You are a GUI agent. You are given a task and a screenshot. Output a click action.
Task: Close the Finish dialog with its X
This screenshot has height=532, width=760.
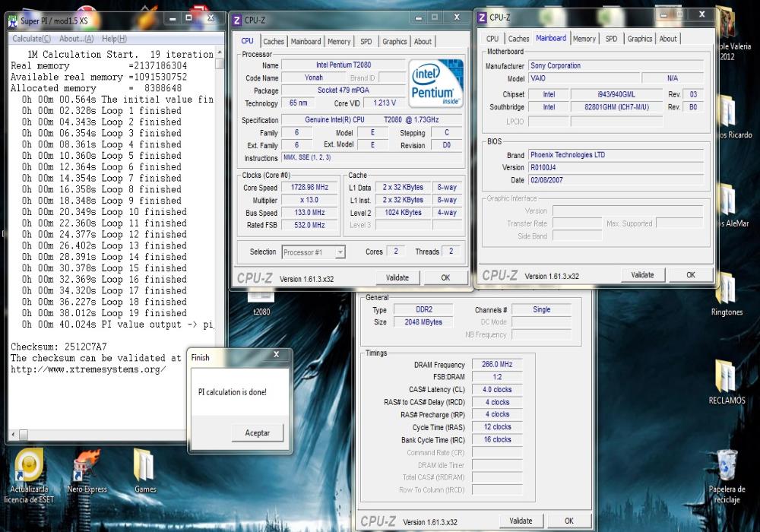277,354
